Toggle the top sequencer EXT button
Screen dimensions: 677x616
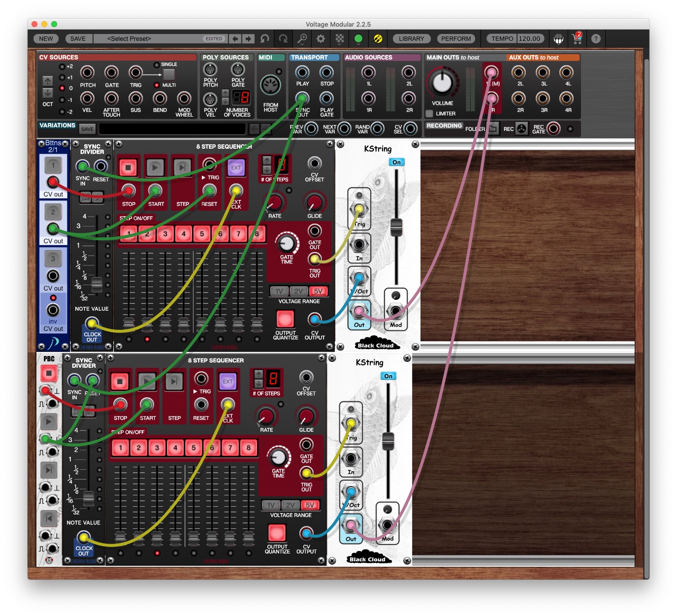236,167
